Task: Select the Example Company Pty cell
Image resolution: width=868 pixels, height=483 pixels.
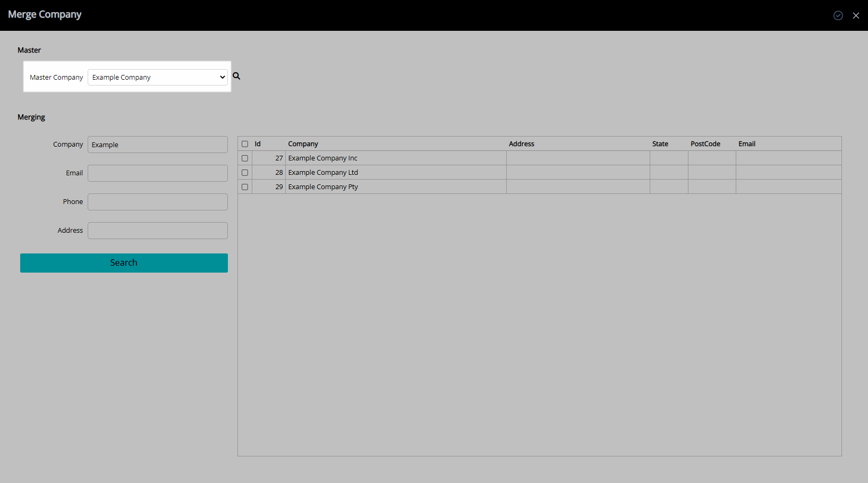Action: 396,187
